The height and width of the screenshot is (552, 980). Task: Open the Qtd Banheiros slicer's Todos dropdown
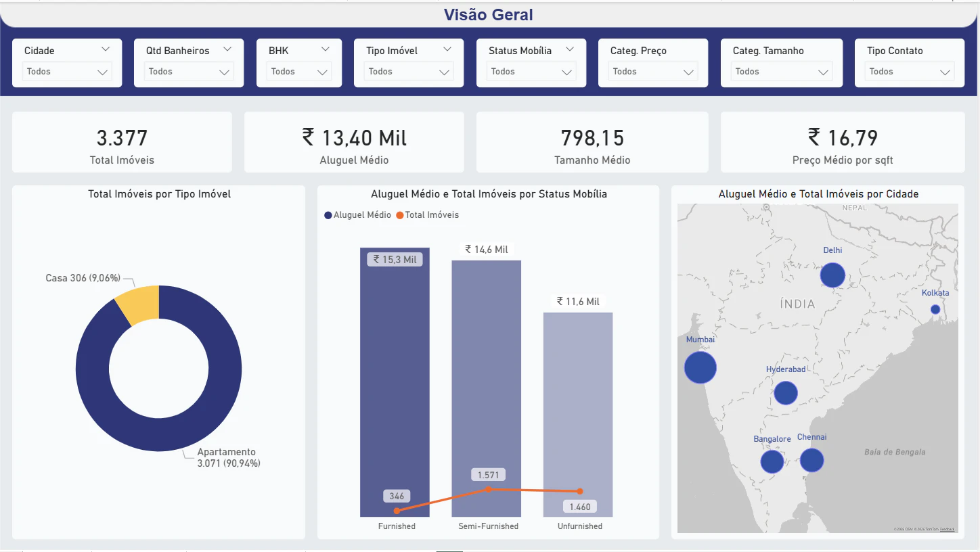point(189,72)
